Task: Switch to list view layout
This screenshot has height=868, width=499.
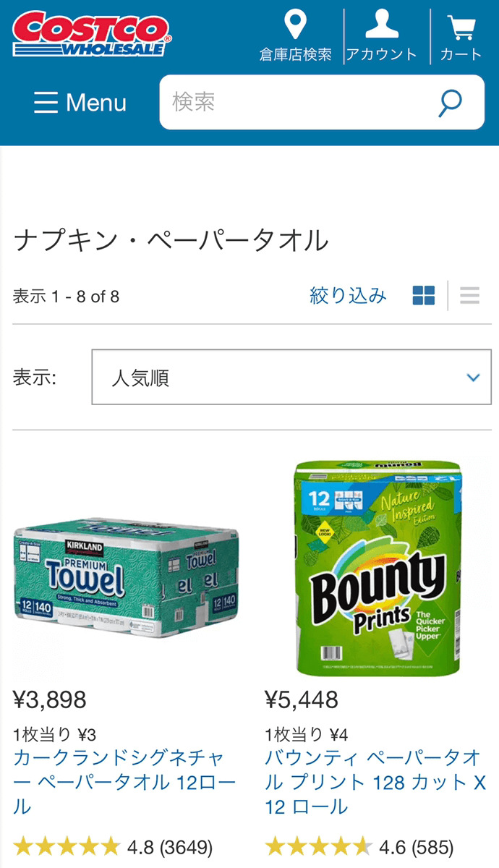Action: point(470,295)
